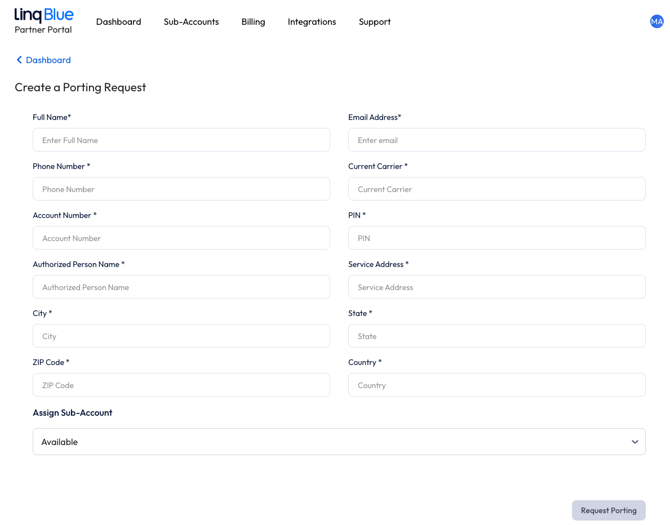Viewport: 670px width, 525px height.
Task: Open the Billing page
Action: 253,22
